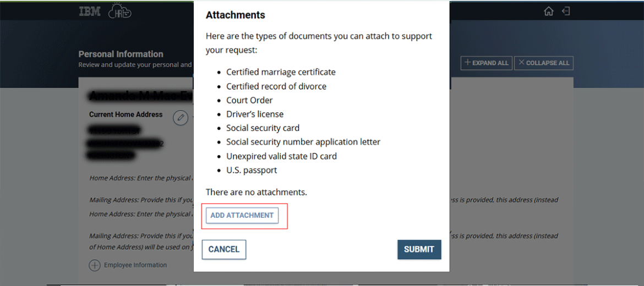Edit Current Home Address with pencil icon
This screenshot has width=644, height=286.
[181, 118]
